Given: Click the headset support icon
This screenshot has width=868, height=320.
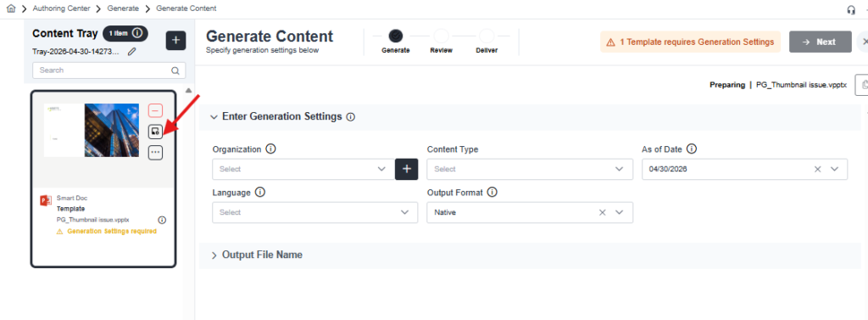Looking at the screenshot, I should click(x=851, y=10).
